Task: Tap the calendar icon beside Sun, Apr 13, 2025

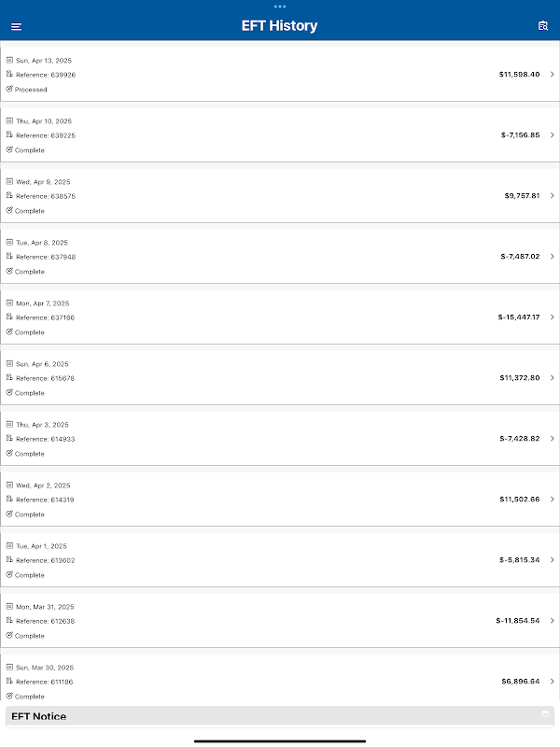Action: click(x=9, y=60)
